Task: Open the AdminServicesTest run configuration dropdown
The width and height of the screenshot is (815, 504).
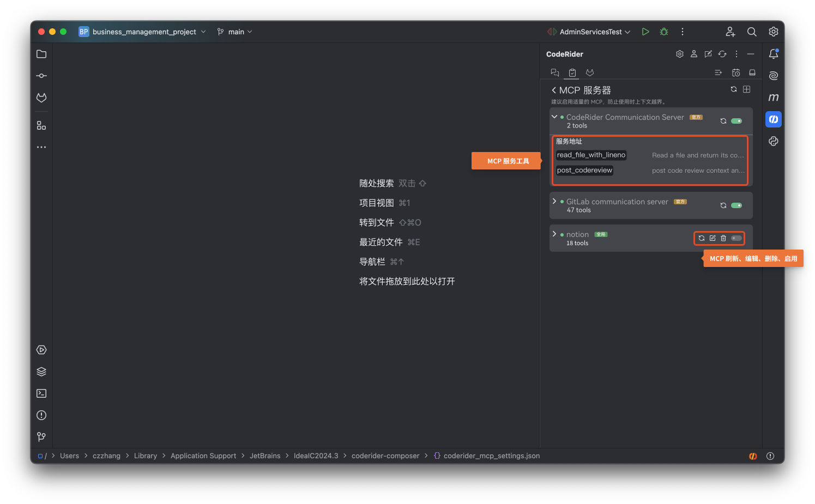Action: [589, 32]
